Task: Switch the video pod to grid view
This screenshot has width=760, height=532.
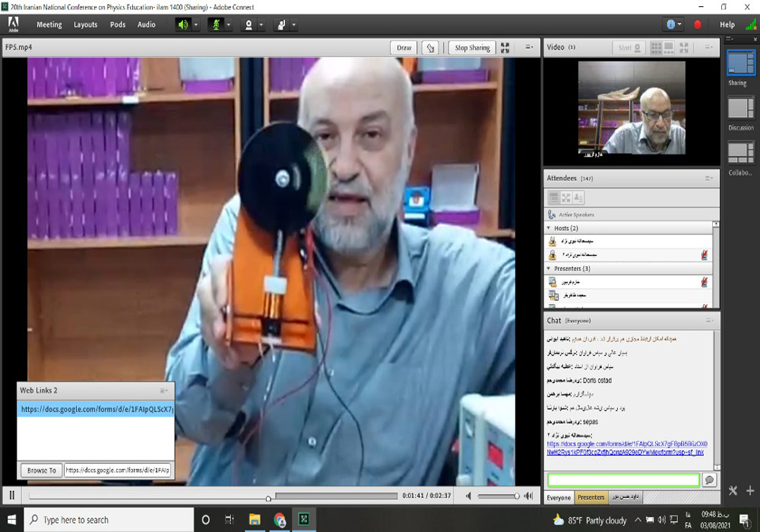Action: pos(656,47)
